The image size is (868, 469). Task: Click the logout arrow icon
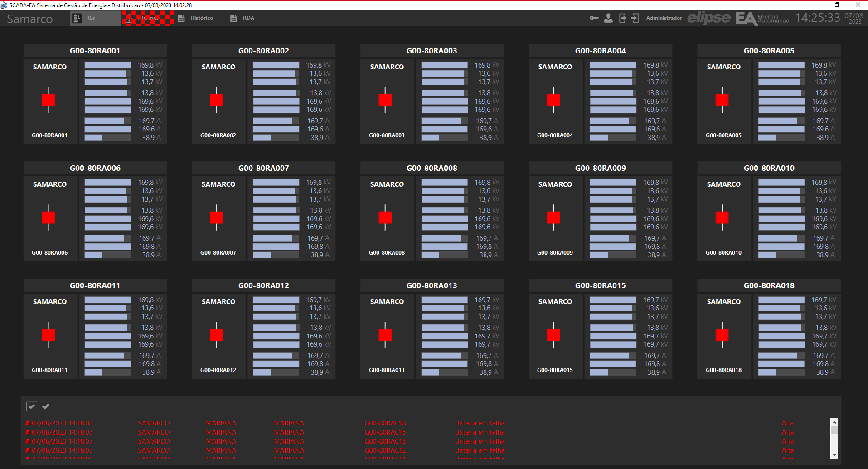click(x=623, y=18)
